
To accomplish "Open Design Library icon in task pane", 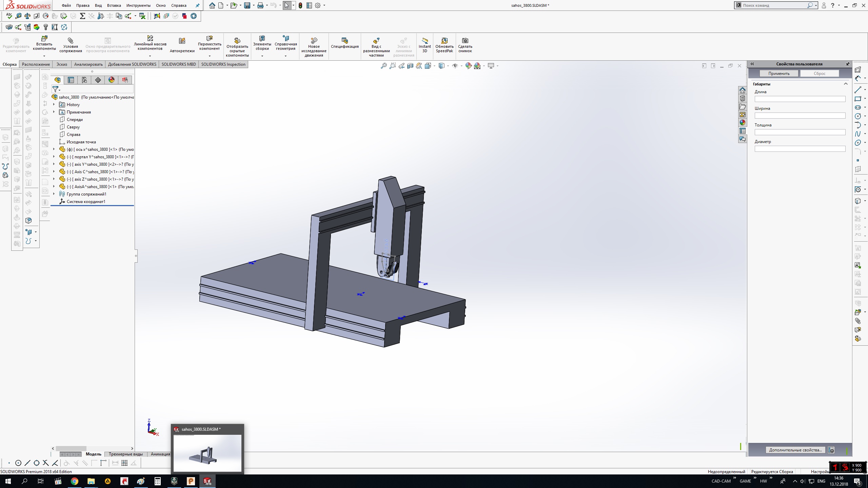I will click(x=743, y=98).
